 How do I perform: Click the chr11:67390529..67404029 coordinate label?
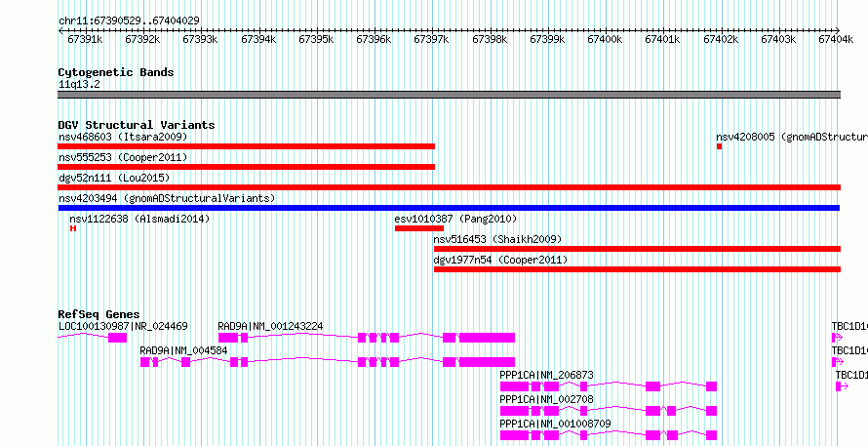[129, 20]
